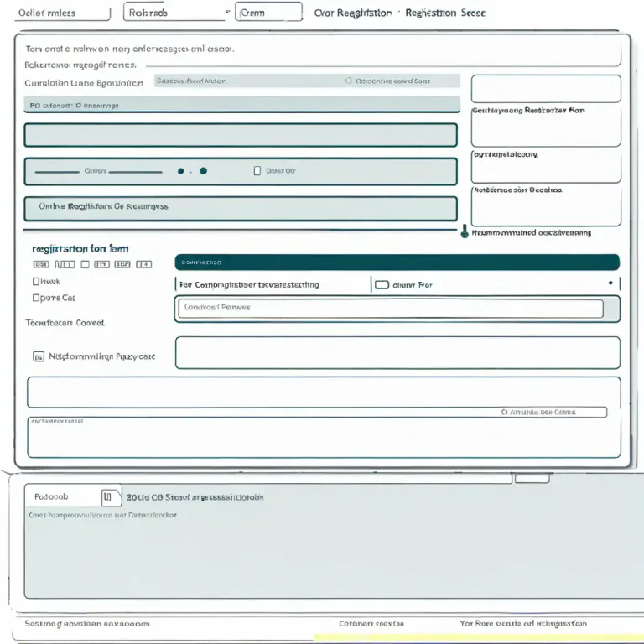Select the "Cacocnnco cowd Sosr" radio button
The height and width of the screenshot is (644, 644).
point(348,80)
